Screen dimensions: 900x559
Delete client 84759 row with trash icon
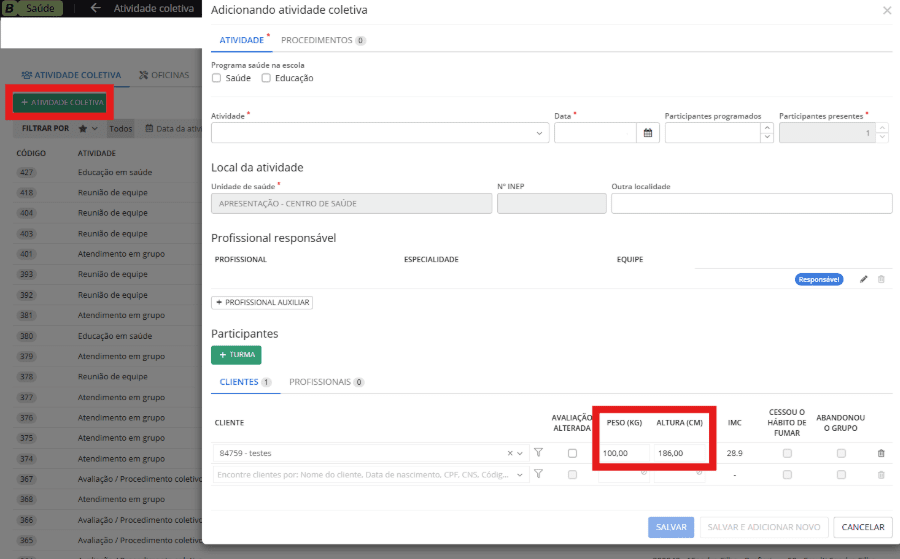pyautogui.click(x=881, y=453)
